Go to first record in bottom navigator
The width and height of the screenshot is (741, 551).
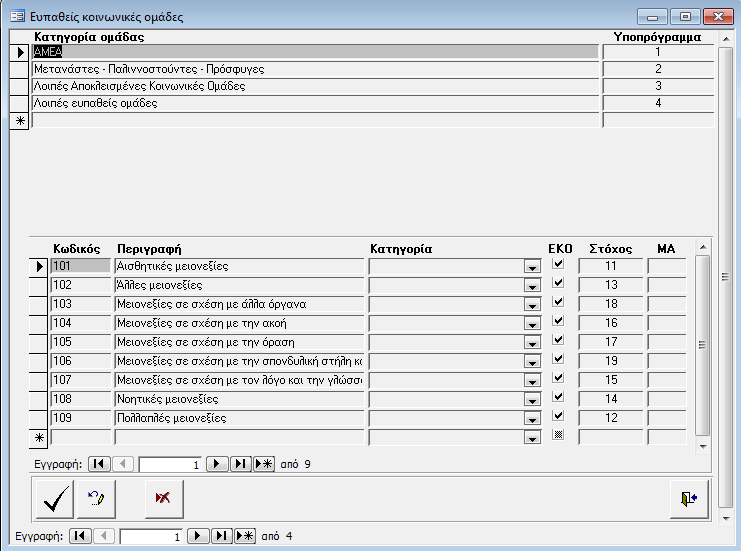80,536
